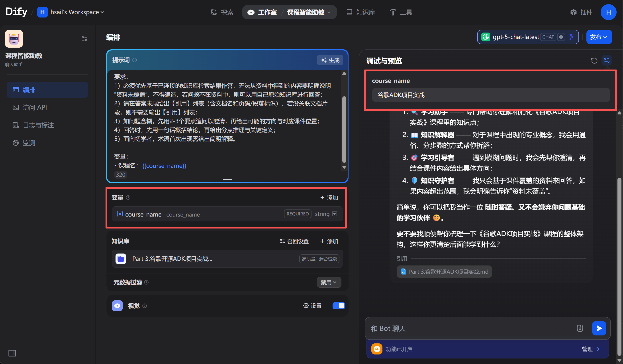Click the help icon next to 元数据过滤
The width and height of the screenshot is (623, 364).
146,282
